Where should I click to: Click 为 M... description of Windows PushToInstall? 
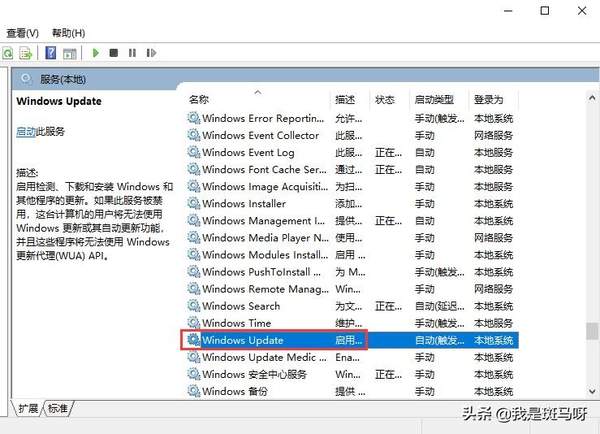(x=350, y=272)
